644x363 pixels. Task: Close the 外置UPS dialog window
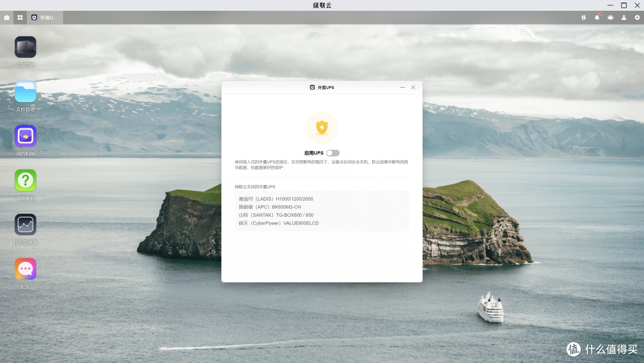(413, 88)
